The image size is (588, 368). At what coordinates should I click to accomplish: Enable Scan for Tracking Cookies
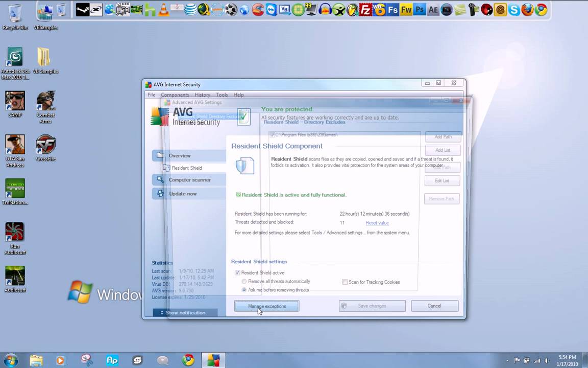click(x=345, y=282)
